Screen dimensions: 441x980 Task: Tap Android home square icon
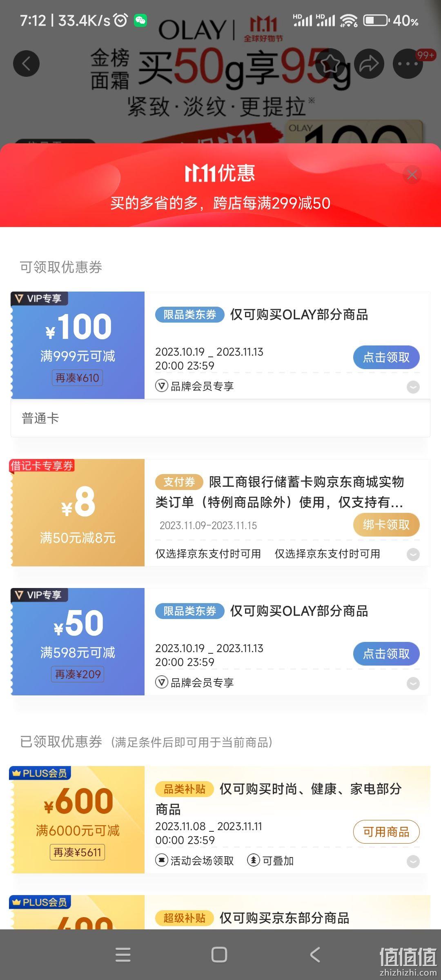pos(219,955)
